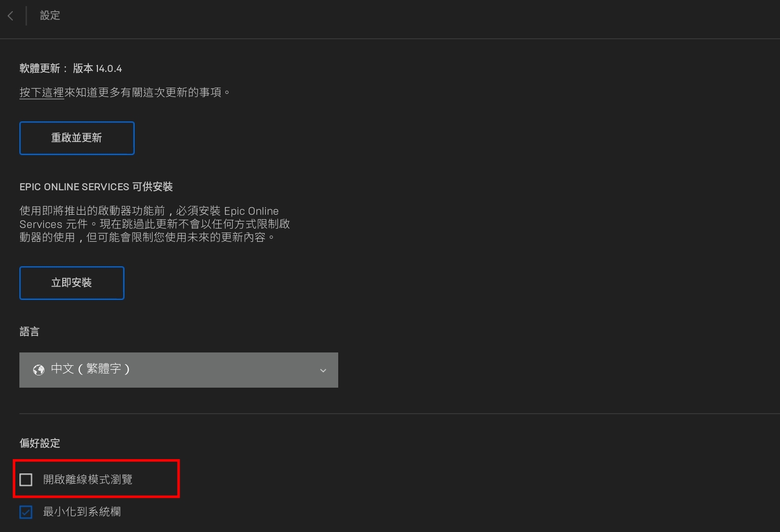The image size is (780, 532).
Task: Click the 設定 title in the header
Action: [49, 15]
